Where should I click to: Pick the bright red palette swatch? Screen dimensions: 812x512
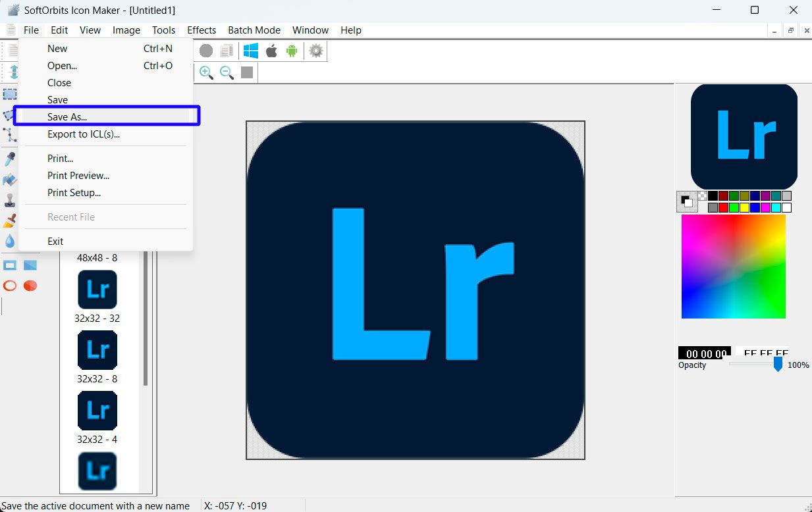click(x=723, y=207)
